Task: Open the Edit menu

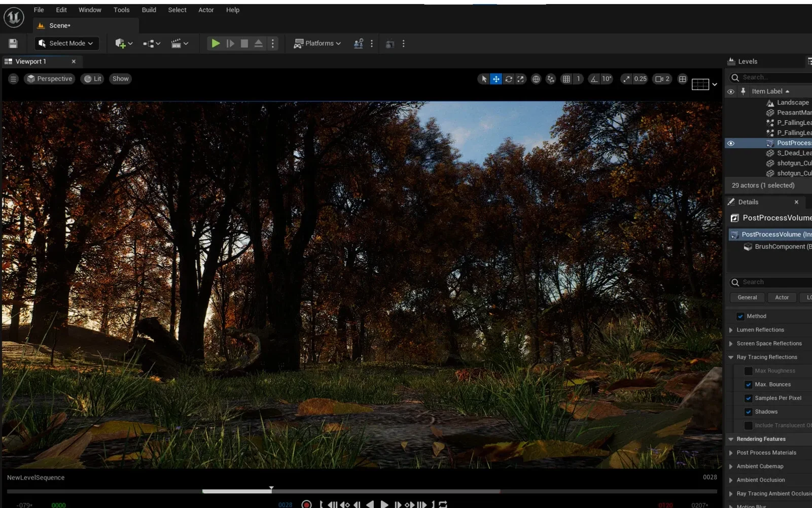Action: [61, 10]
